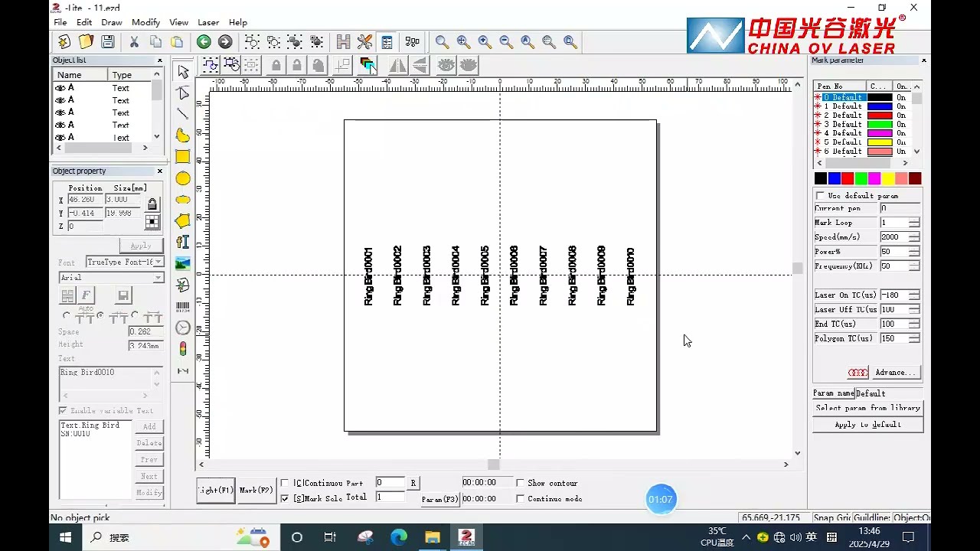Screen dimensions: 980x551
Task: Adjust the Power% spinner
Action: (914, 252)
